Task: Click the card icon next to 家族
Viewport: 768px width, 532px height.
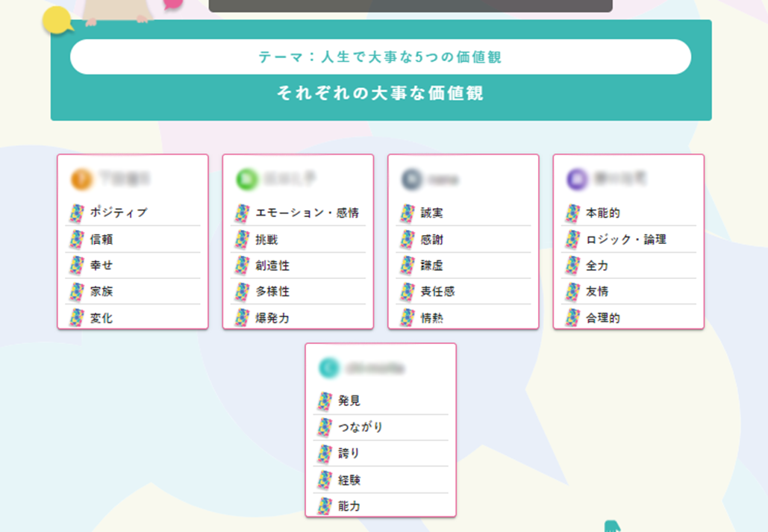Action: pyautogui.click(x=77, y=292)
